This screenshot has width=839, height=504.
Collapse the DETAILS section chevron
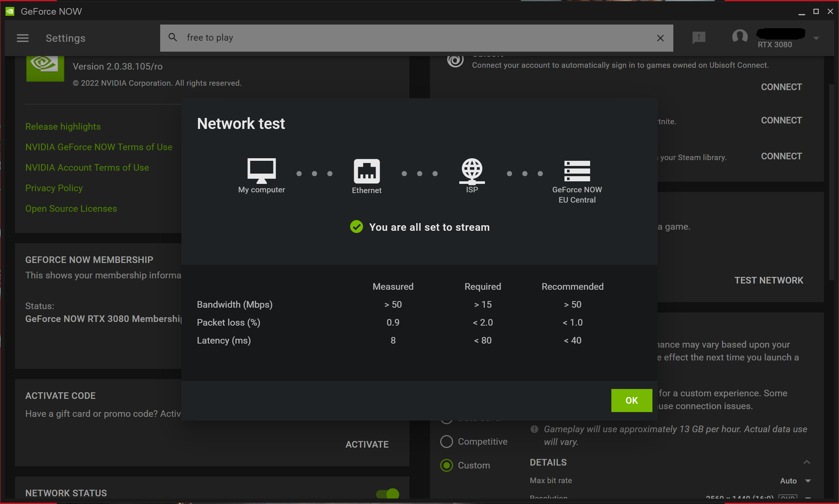[807, 462]
